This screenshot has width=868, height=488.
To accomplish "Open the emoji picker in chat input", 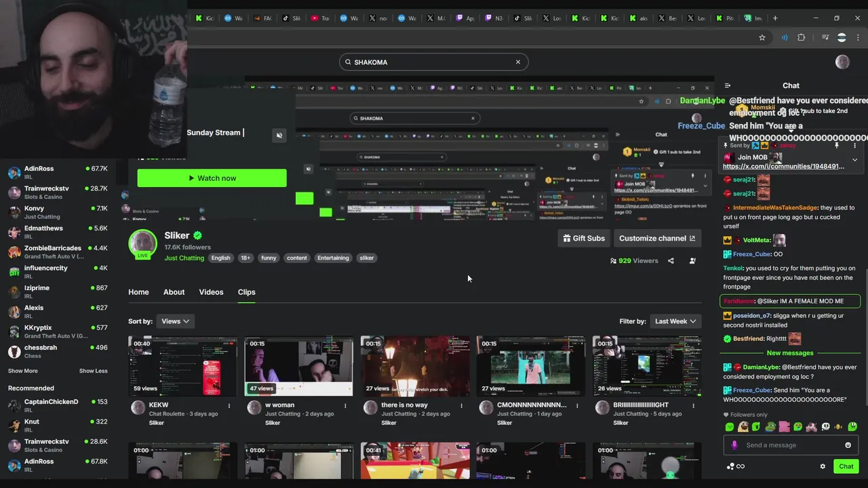I will (848, 445).
